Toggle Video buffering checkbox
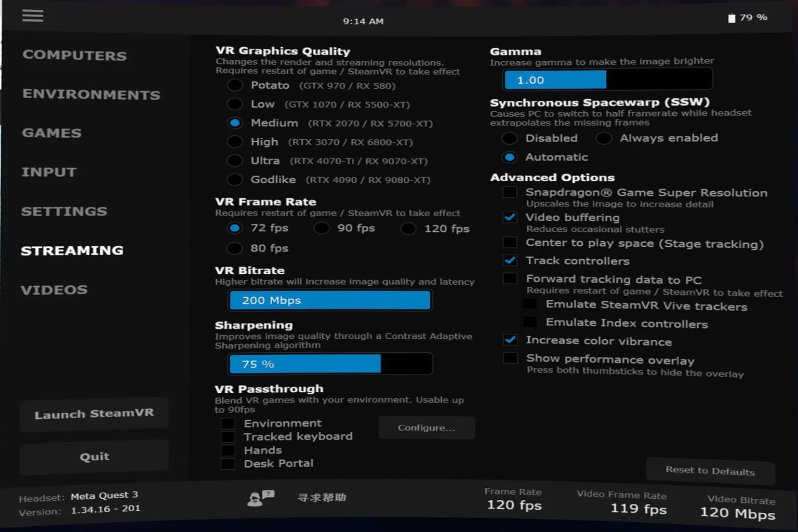This screenshot has height=532, width=798. [510, 217]
